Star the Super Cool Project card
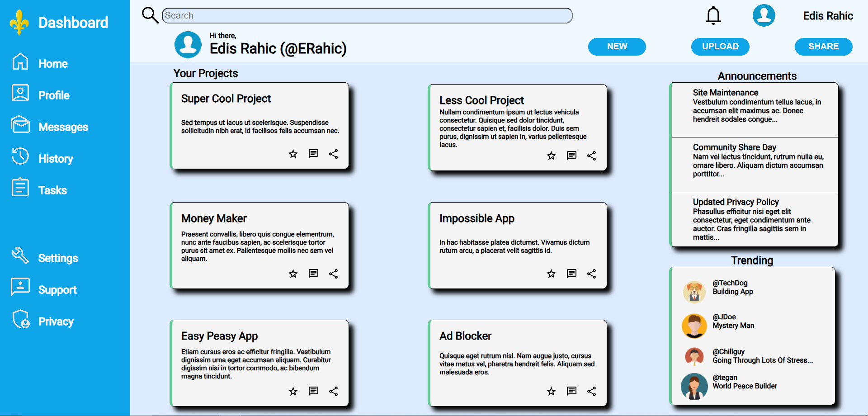The image size is (868, 416). pos(293,154)
